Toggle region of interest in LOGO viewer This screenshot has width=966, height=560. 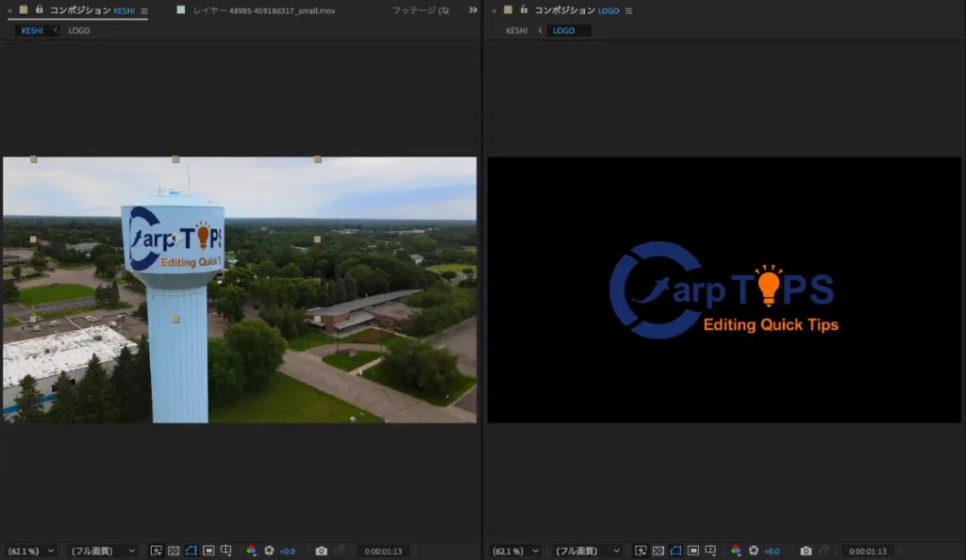pos(693,551)
